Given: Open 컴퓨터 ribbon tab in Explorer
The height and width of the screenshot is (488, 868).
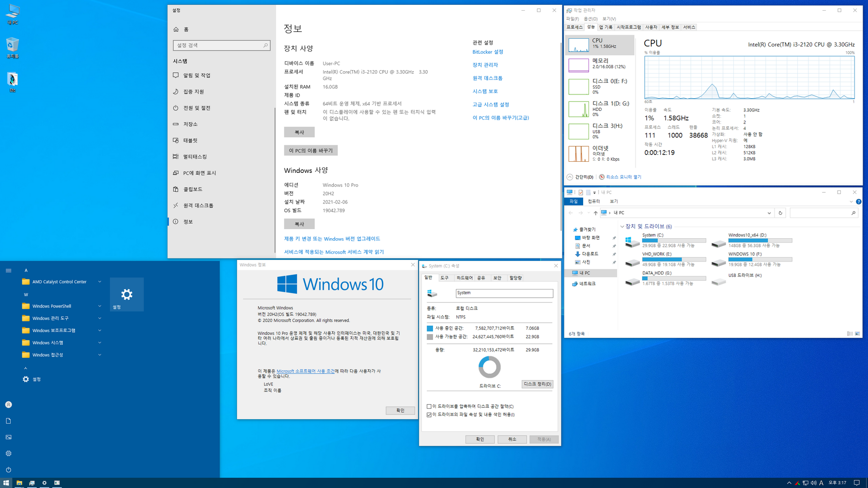Looking at the screenshot, I should click(594, 201).
